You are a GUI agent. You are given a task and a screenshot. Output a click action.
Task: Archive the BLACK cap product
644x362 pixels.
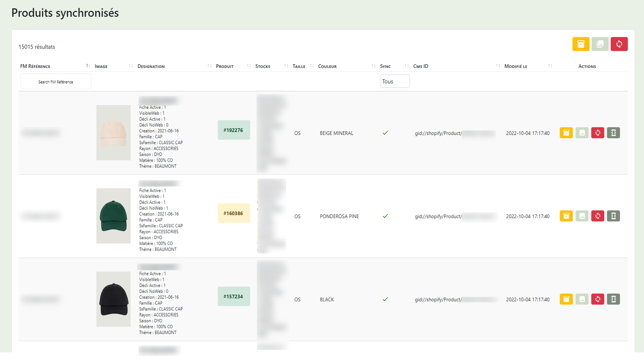566,299
